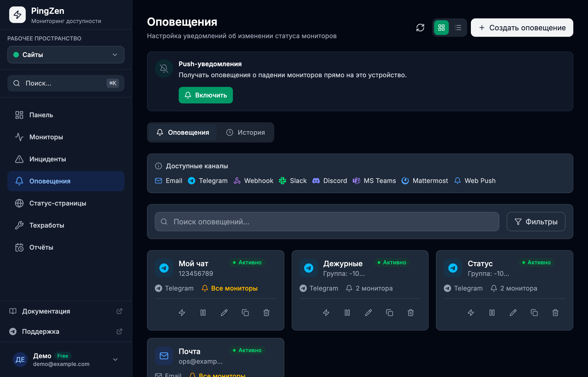Click the Webhook channel icon
The height and width of the screenshot is (377, 588).
[237, 181]
